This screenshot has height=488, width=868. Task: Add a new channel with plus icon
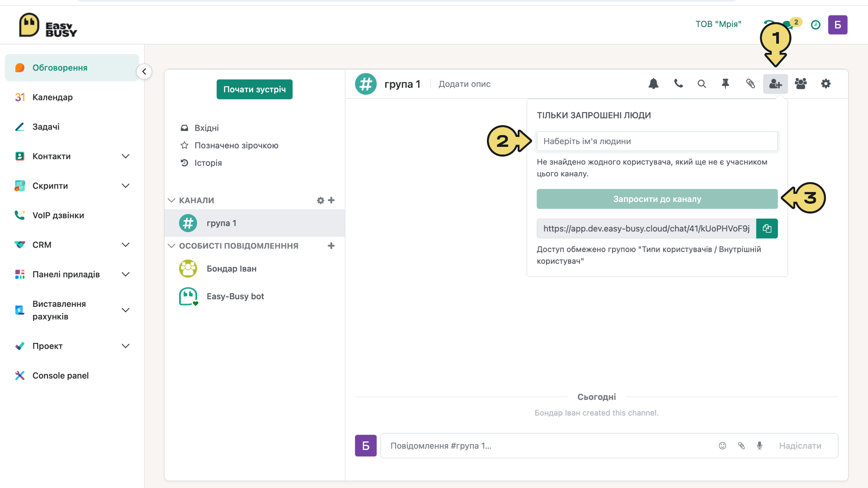pos(331,200)
